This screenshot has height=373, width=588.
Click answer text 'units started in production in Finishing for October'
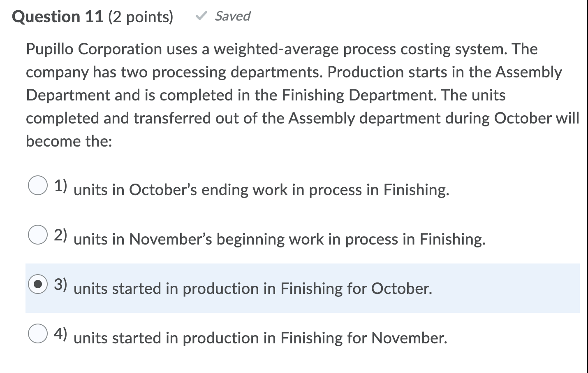[x=253, y=289]
